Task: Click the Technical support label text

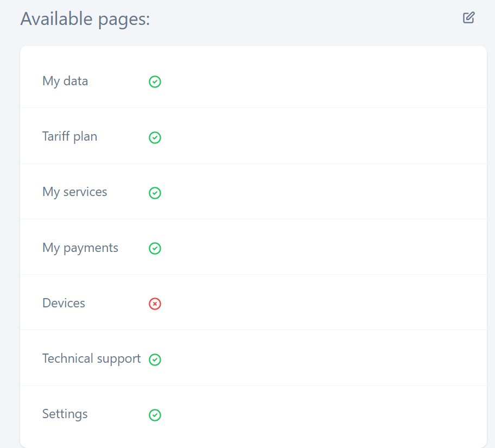Action: [x=91, y=358]
